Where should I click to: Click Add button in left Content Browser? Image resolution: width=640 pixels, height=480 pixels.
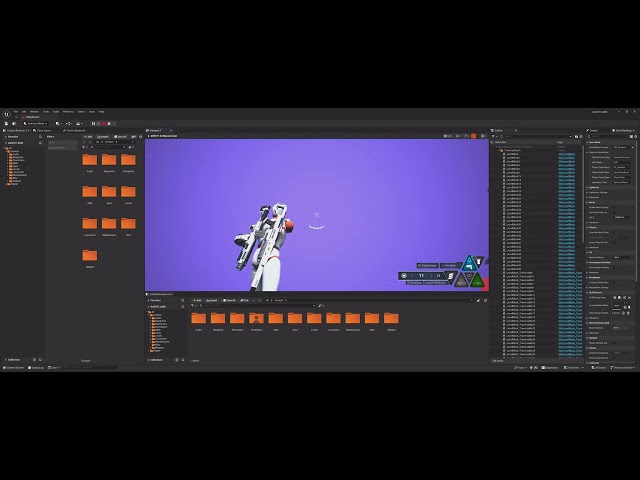[88, 137]
